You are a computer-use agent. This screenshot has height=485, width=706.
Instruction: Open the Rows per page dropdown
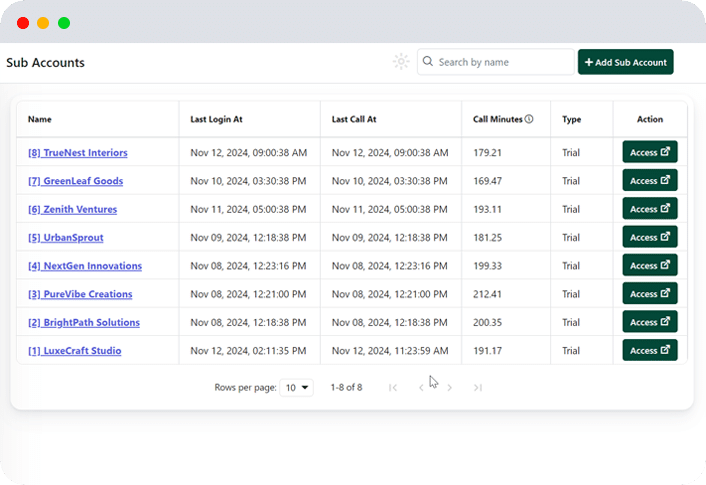tap(297, 388)
